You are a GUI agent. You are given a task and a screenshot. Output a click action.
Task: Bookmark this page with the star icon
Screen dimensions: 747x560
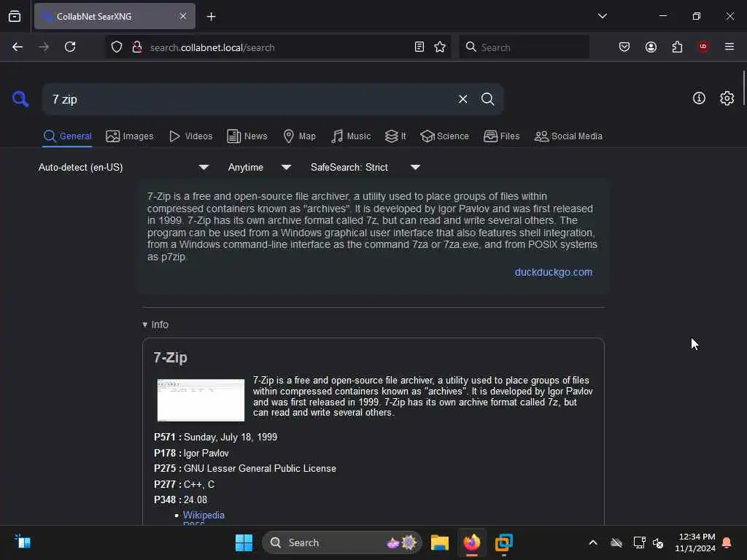440,47
